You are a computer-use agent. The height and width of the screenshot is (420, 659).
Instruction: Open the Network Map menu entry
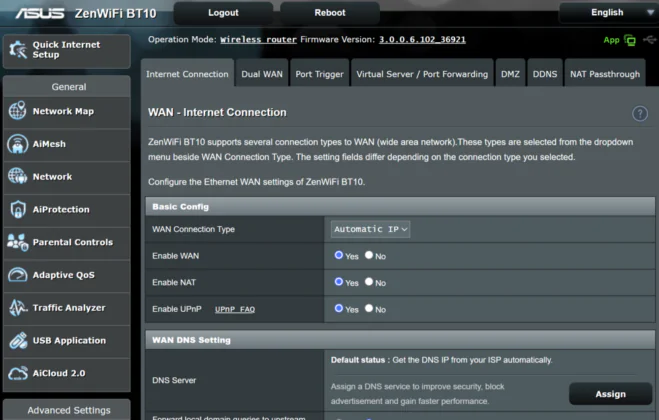(x=67, y=111)
